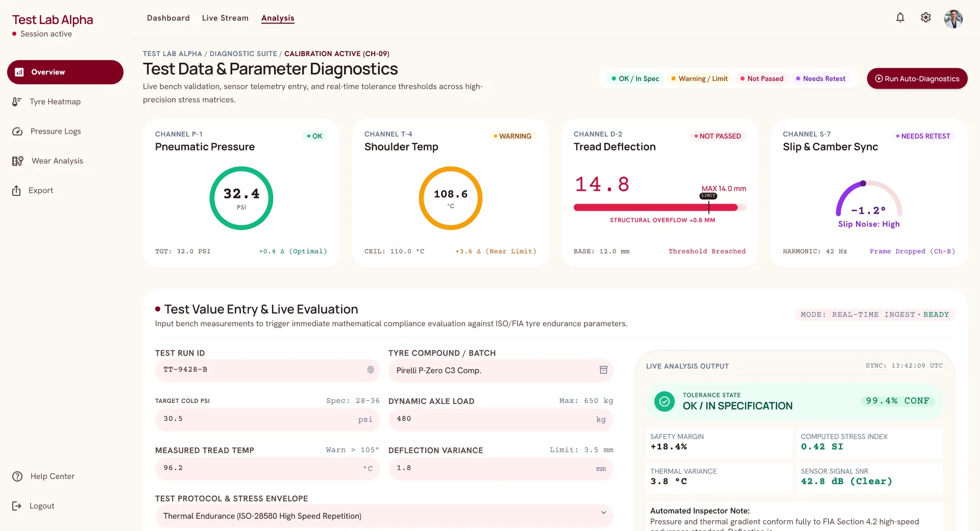This screenshot has height=531, width=980.
Task: Click the Measured Tread Temp field
Action: (x=267, y=468)
